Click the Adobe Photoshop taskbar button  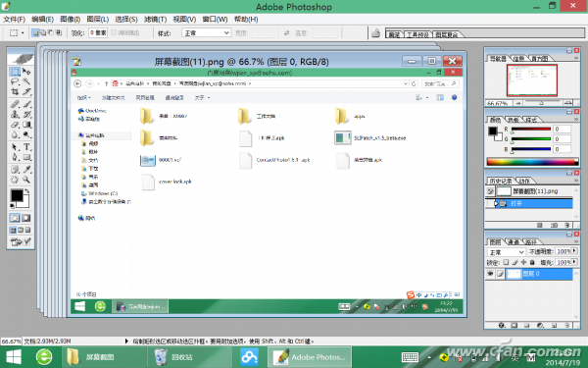point(310,357)
